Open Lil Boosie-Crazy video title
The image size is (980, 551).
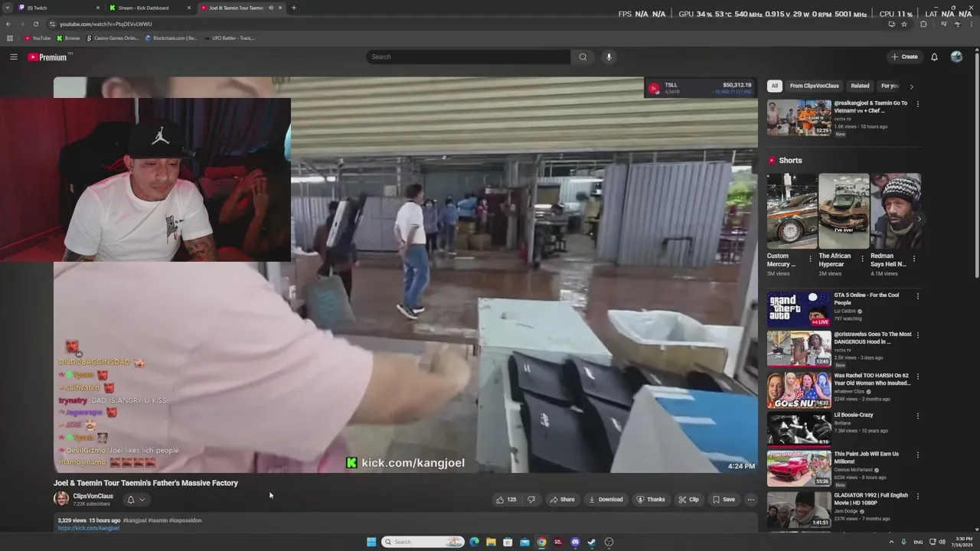(854, 415)
